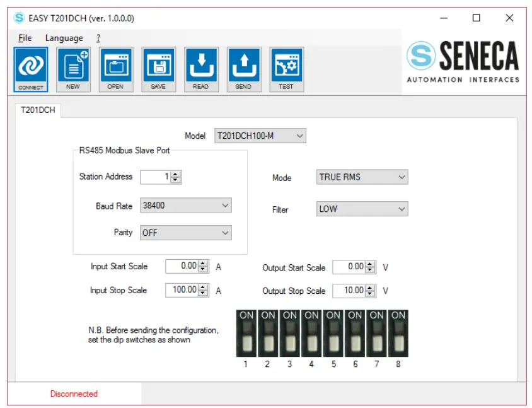Increment Station Address with the up arrow
532x408 pixels.
(175, 173)
